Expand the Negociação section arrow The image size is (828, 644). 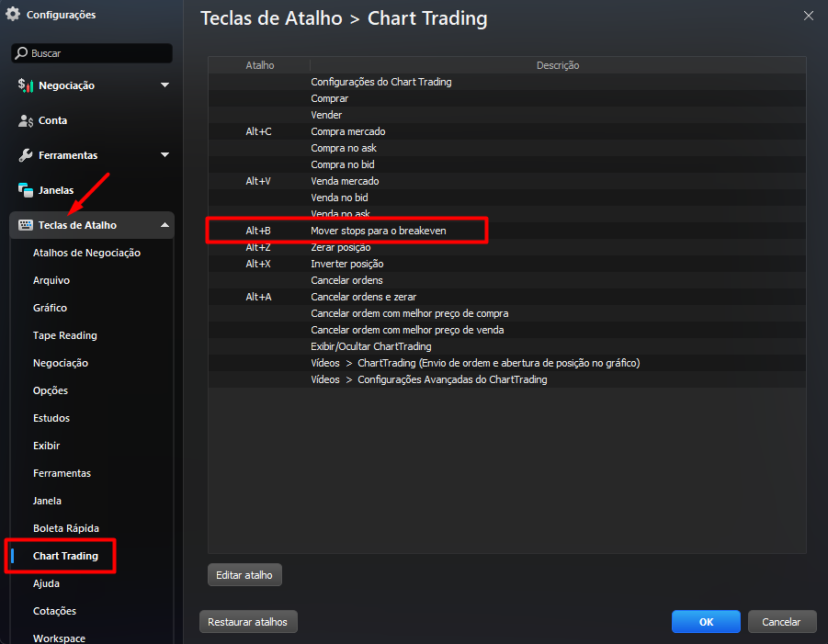164,85
